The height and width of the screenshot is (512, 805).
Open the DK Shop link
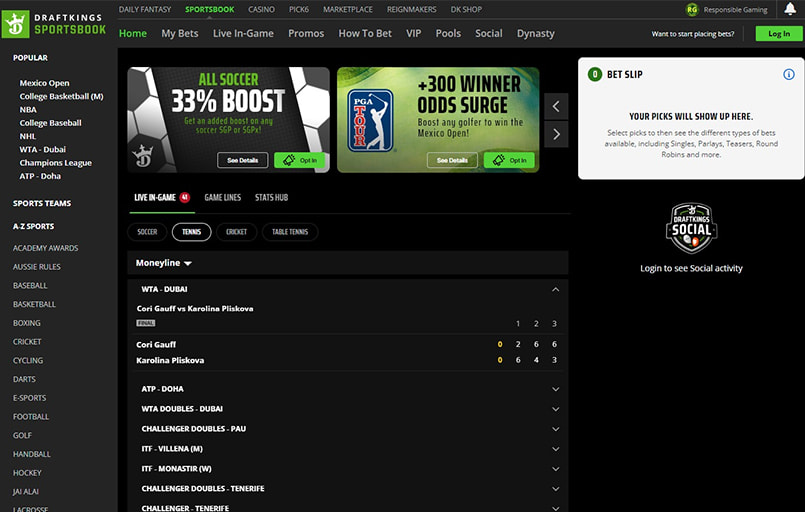click(466, 9)
